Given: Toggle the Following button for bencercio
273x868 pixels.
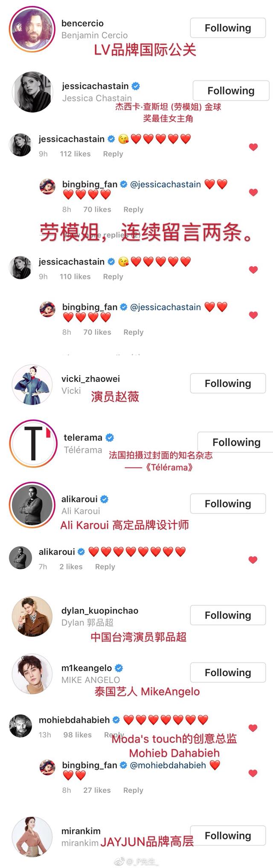Looking at the screenshot, I should (228, 28).
